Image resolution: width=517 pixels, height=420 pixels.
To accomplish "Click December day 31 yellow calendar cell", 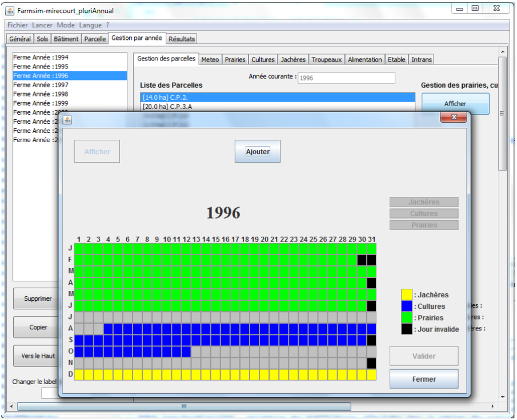I will click(371, 375).
